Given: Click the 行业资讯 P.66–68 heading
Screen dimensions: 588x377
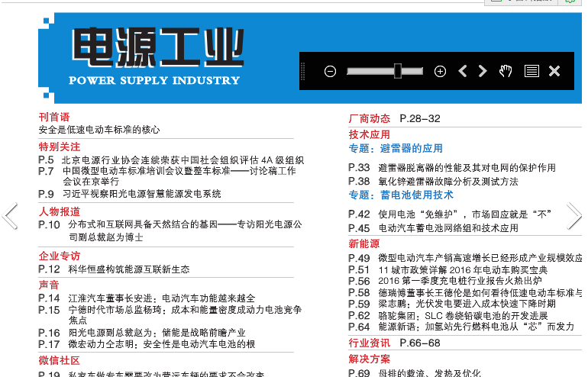Looking at the screenshot, I should pos(394,343).
